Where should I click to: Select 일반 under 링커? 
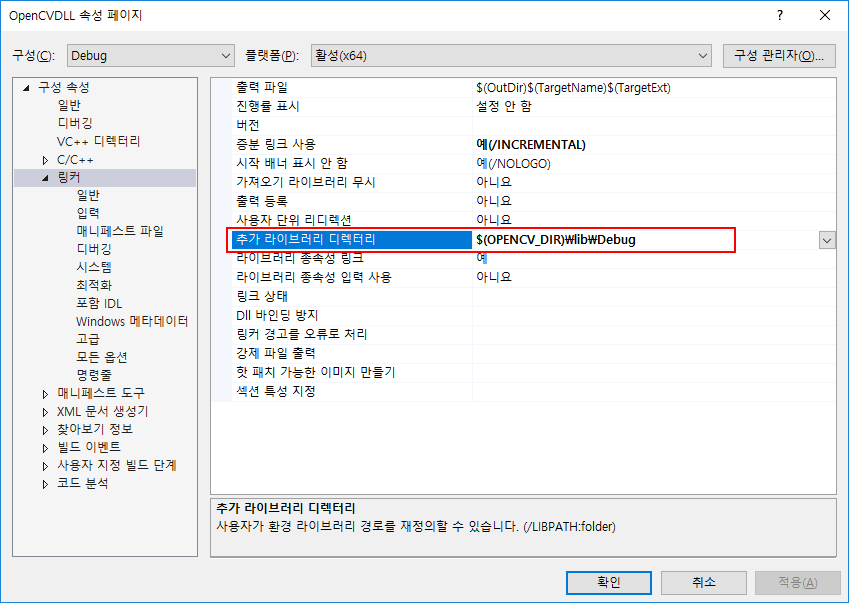(88, 195)
